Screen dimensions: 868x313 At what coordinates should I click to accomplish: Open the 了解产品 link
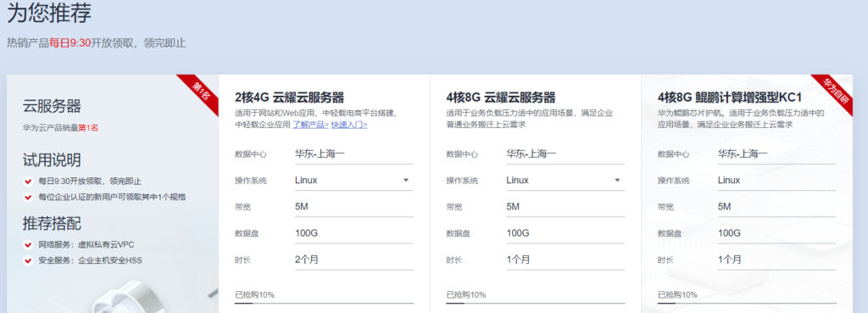point(310,126)
